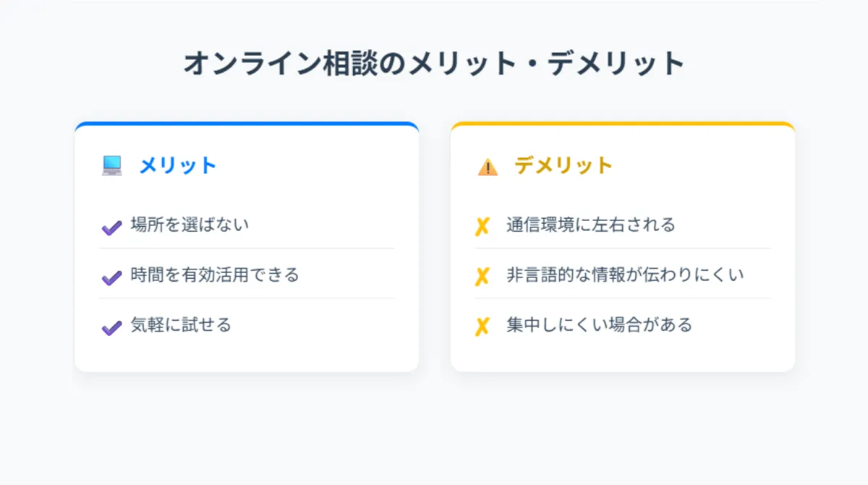Select the 非言語的な情報が伝わりにくい list item
Viewport: 868px width, 485px height.
tap(625, 275)
